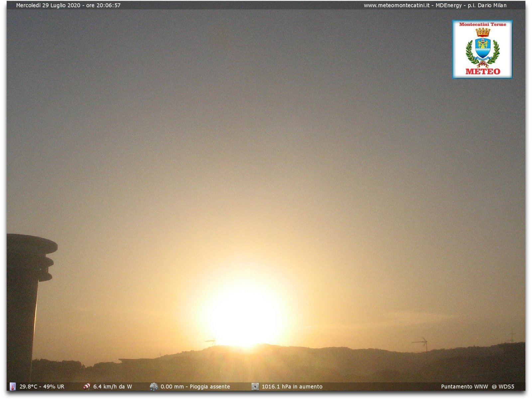Select the date text 'Mercoledì 29 Luglio 2020'
This screenshot has width=532, height=399.
click(x=48, y=5)
